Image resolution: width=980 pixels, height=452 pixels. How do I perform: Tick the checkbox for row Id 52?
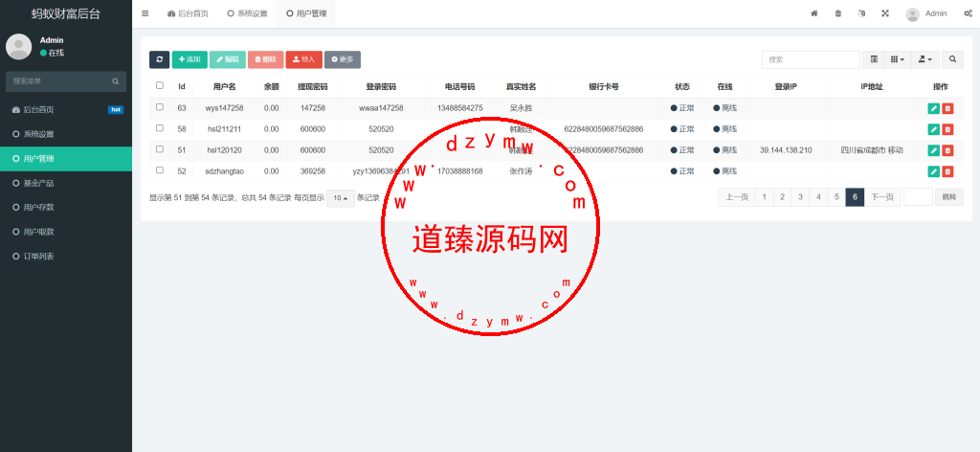(x=160, y=170)
